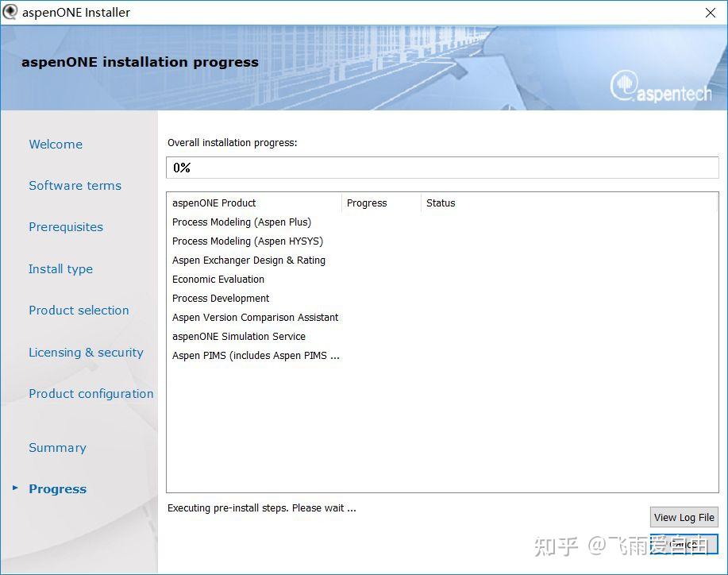Select the Progress step
This screenshot has width=728, height=575.
(57, 488)
